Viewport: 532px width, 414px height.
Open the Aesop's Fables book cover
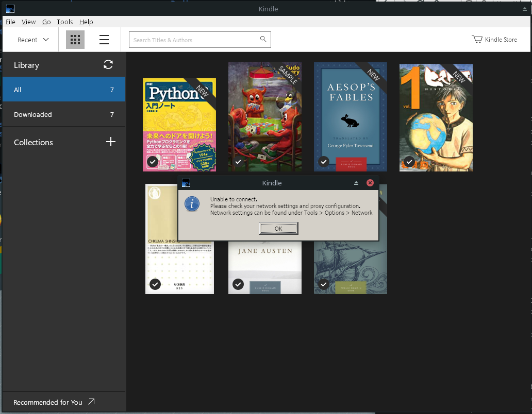(351, 116)
